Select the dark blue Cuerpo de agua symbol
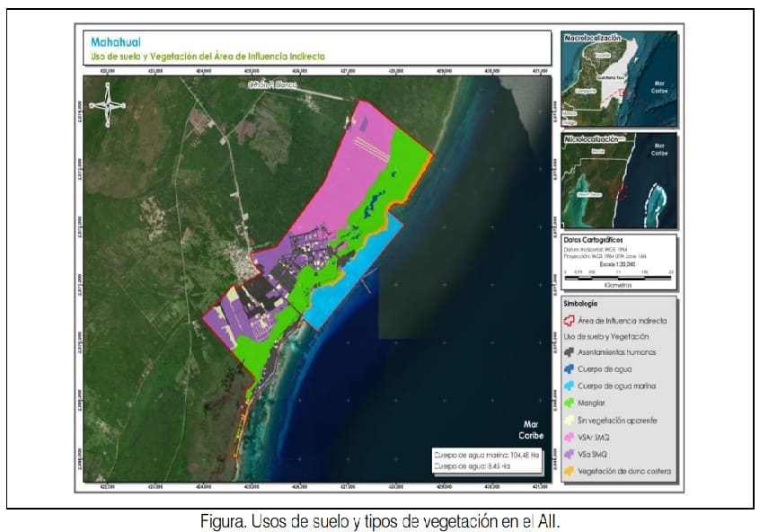 coord(569,368)
